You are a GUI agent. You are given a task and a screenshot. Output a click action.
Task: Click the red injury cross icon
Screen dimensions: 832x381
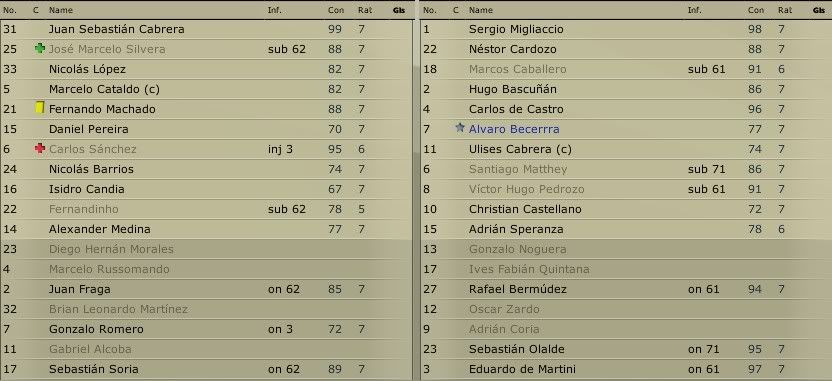[x=39, y=149]
